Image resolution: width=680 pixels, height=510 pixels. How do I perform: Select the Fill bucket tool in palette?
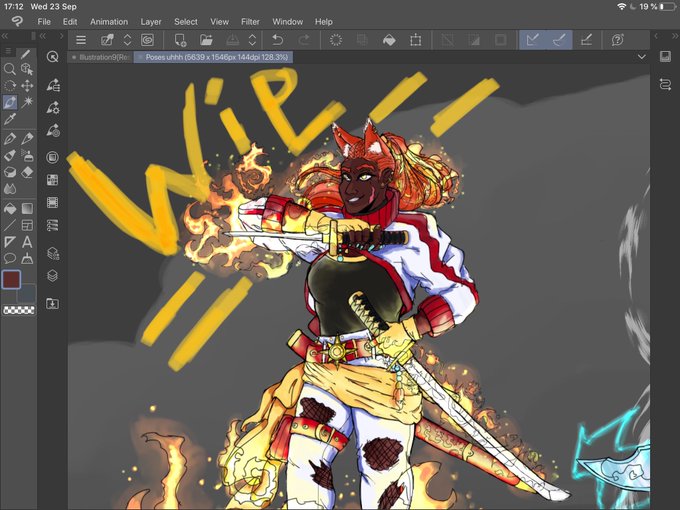pos(10,209)
